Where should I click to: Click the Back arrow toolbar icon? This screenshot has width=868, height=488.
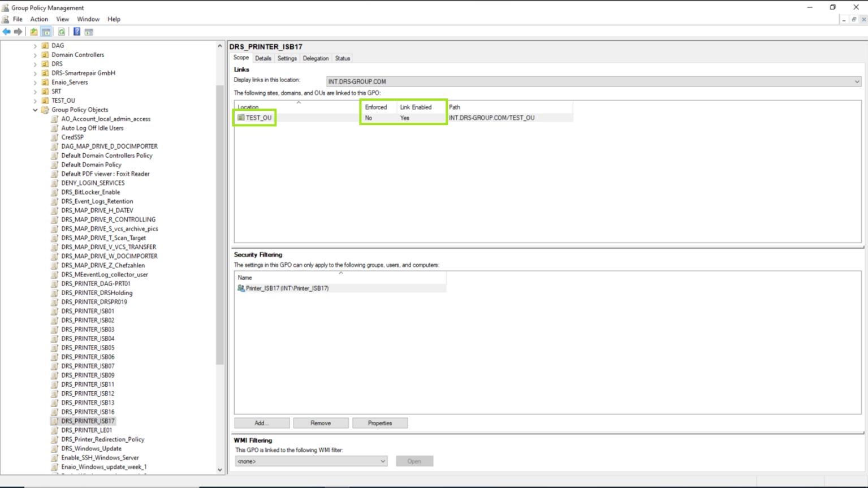pos(6,32)
